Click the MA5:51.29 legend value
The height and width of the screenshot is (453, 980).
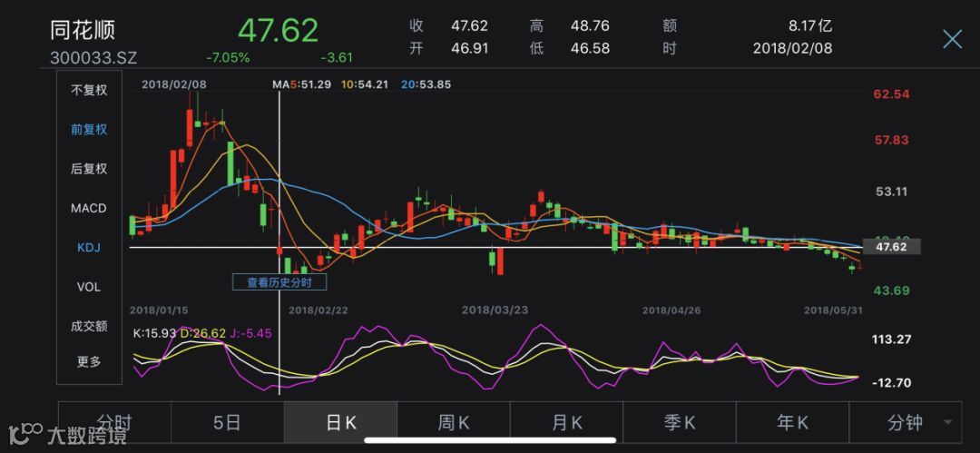[x=301, y=84]
